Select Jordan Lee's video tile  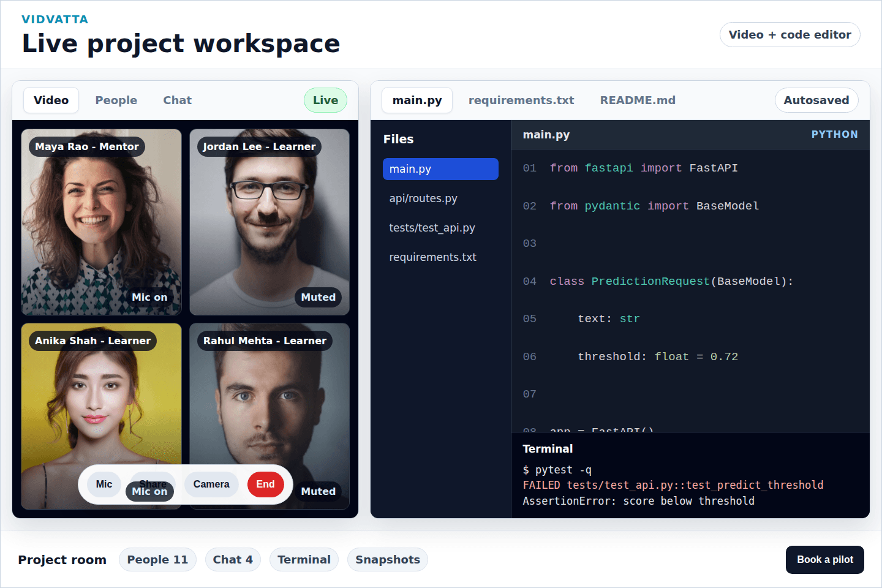click(x=269, y=222)
